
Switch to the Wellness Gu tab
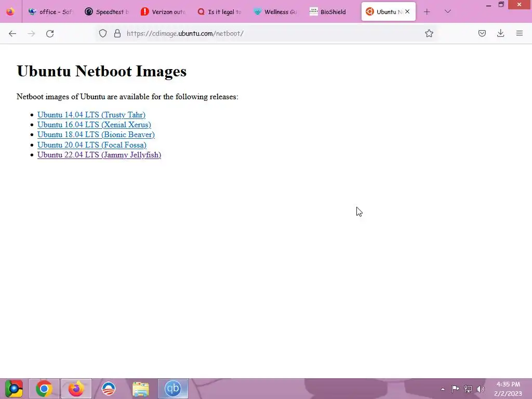tap(276, 12)
